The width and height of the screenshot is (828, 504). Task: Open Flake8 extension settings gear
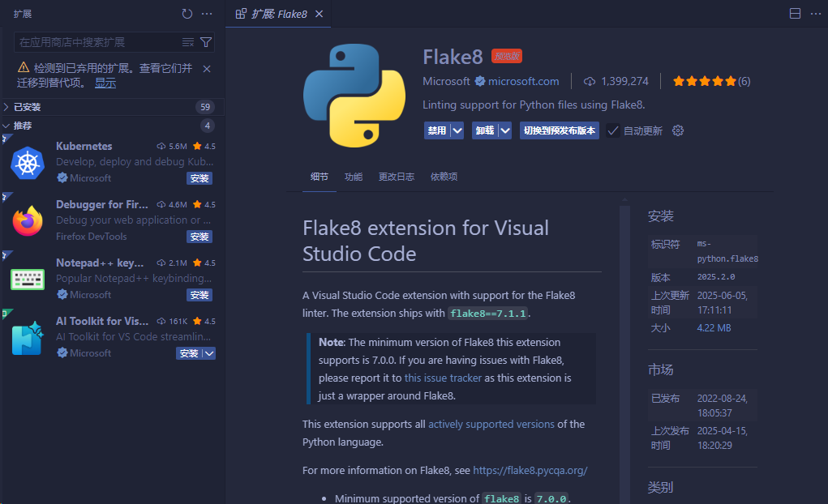pyautogui.click(x=678, y=130)
